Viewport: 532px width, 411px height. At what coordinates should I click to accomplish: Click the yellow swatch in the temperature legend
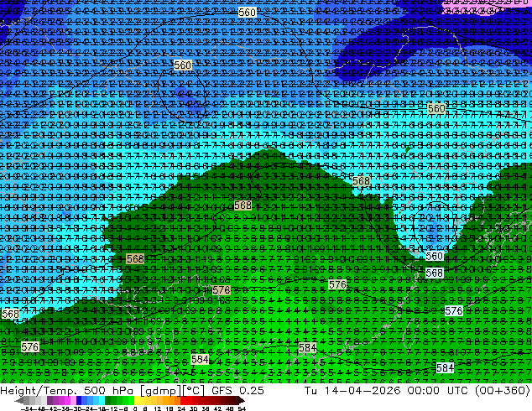[x=138, y=400]
